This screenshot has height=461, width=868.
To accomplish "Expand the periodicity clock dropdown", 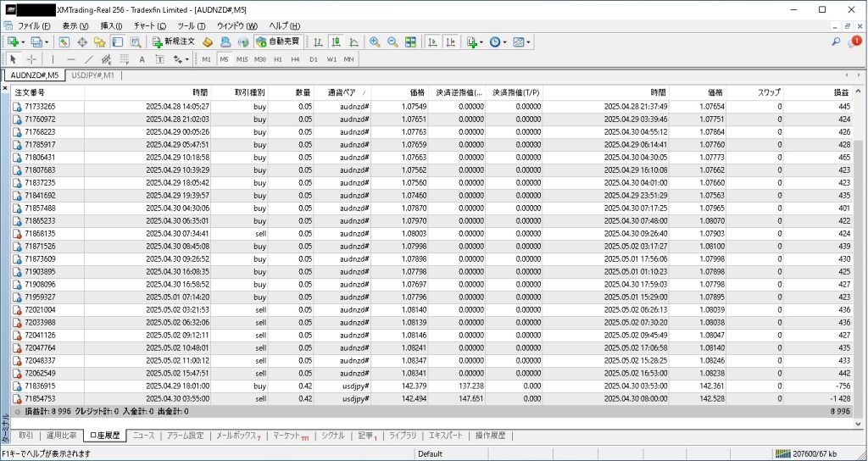I will (505, 42).
